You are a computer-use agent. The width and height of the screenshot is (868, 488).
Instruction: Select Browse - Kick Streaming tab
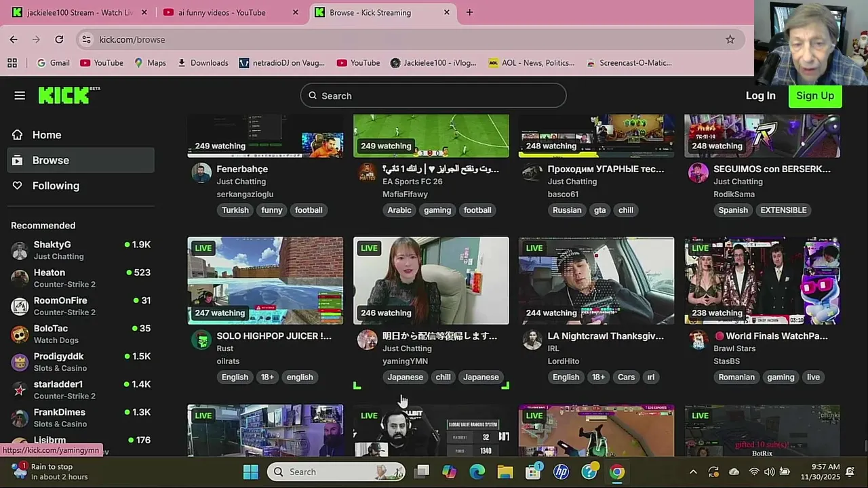coord(382,12)
